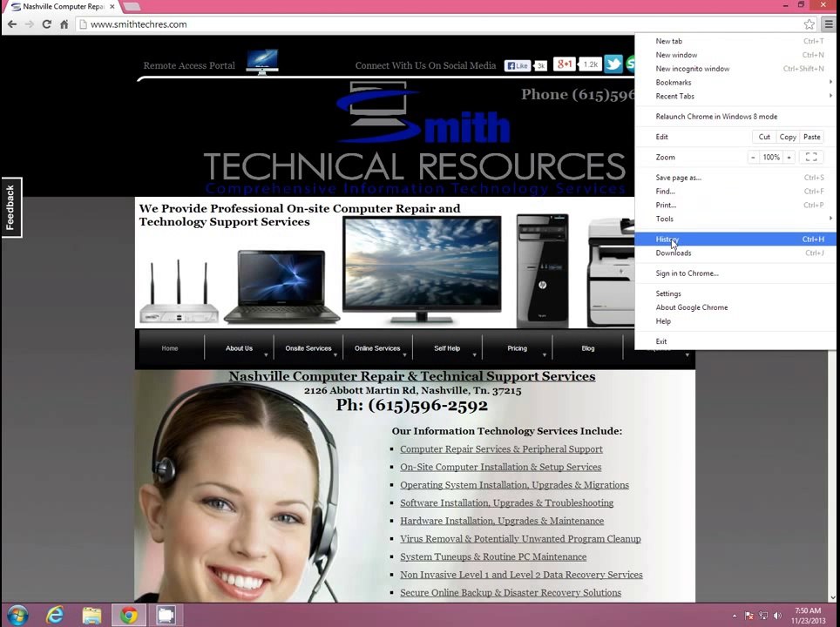840x627 pixels.
Task: Click Cut in the Edit row
Action: coord(764,137)
